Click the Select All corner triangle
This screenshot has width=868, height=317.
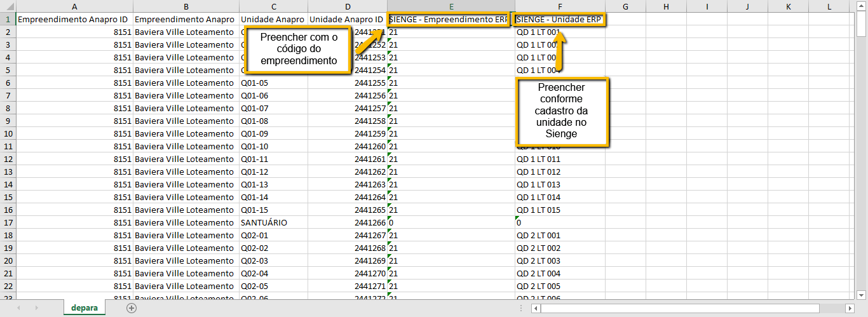[x=8, y=6]
